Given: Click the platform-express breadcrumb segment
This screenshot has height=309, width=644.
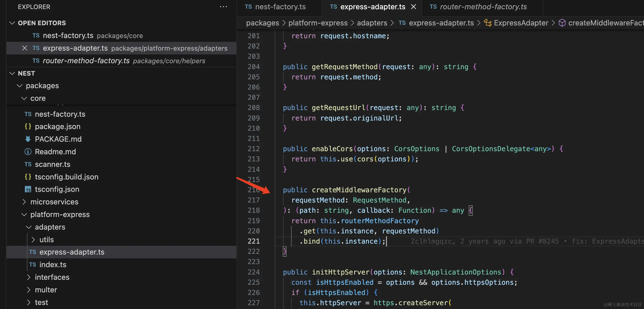Looking at the screenshot, I should [318, 23].
